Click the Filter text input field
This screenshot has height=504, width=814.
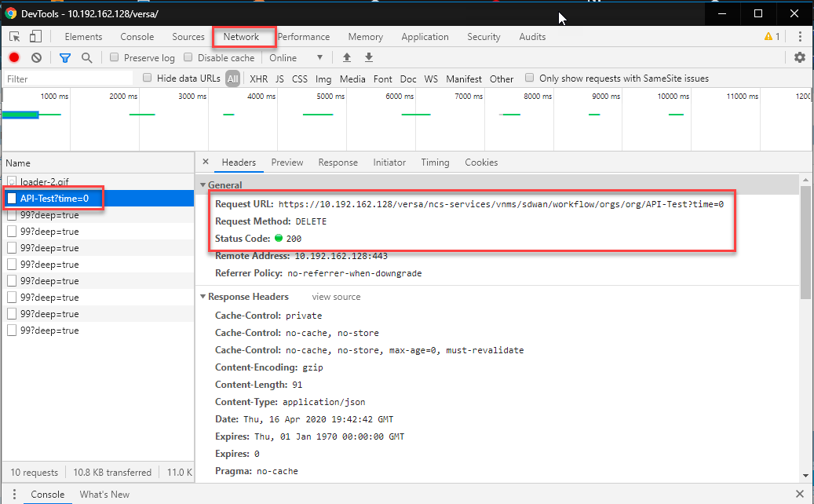(x=68, y=79)
